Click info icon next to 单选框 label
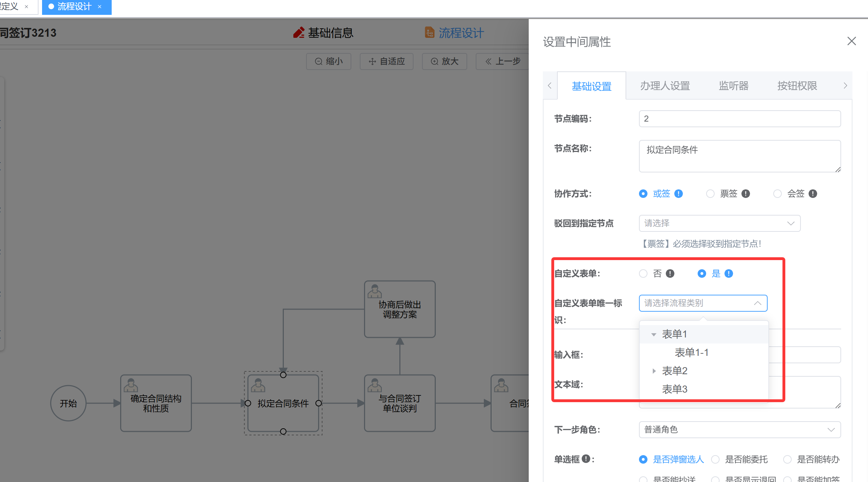Screen dimensions: 868x482 pyautogui.click(x=586, y=459)
